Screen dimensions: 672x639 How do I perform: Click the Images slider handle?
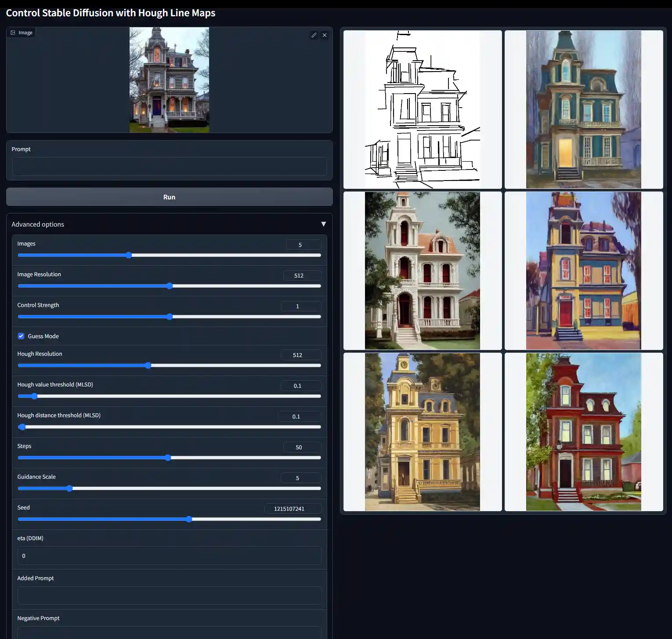point(129,255)
